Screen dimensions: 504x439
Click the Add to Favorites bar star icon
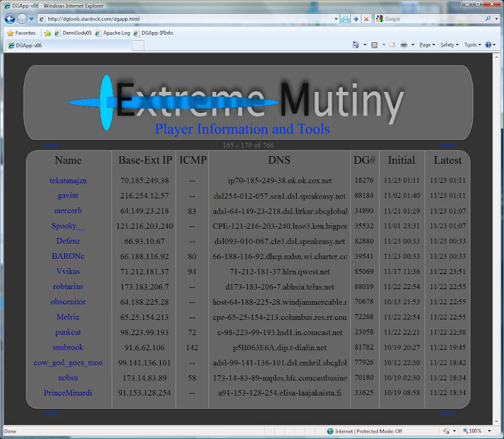point(48,33)
